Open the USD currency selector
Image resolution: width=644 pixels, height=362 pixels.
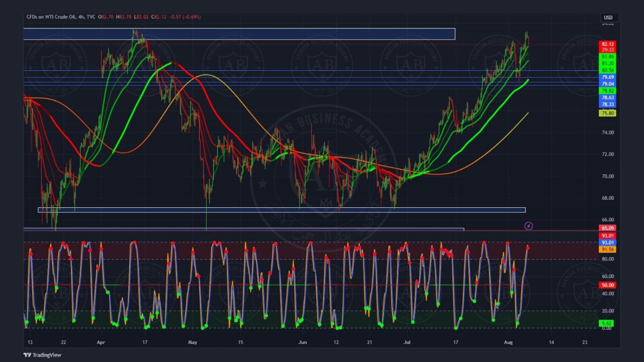(x=608, y=18)
